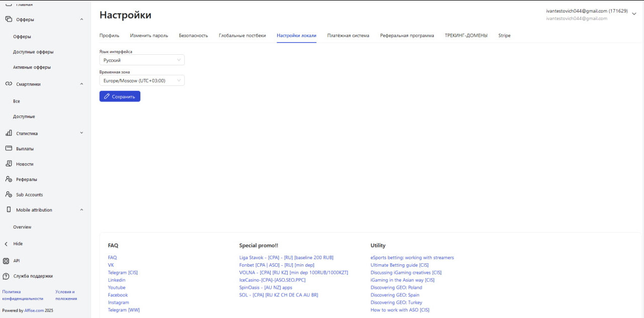The height and width of the screenshot is (318, 644).
Task: Open the Europe/Moscow timezone dropdown
Action: [142, 80]
